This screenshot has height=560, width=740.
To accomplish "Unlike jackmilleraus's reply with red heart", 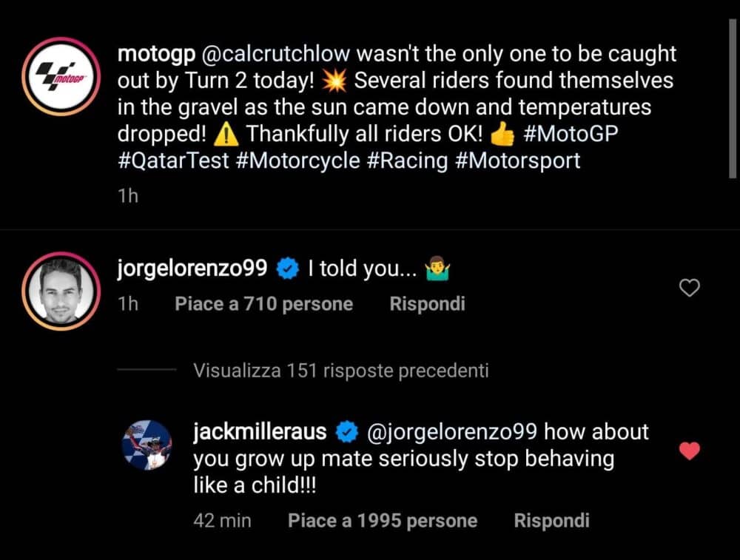I will coord(689,451).
